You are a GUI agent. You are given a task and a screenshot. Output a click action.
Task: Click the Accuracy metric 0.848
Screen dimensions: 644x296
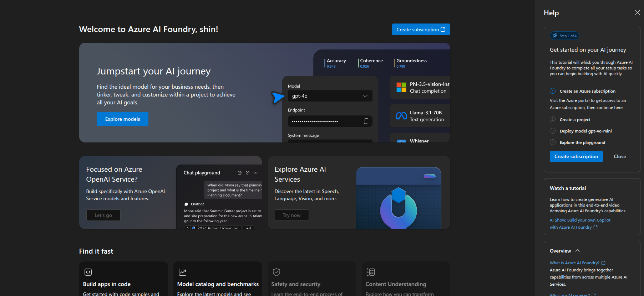336,63
